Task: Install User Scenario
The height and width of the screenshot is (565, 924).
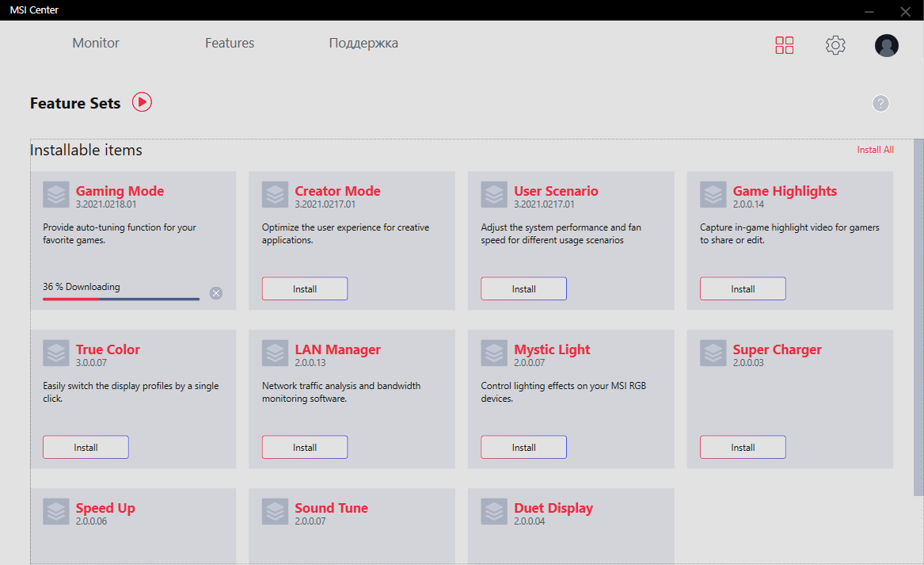Action: (524, 289)
